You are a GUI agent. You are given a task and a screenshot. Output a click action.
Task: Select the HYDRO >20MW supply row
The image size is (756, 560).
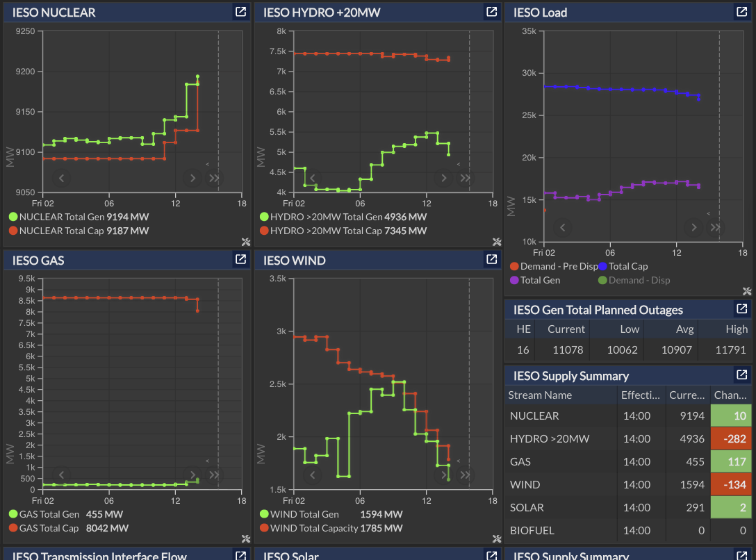point(628,439)
